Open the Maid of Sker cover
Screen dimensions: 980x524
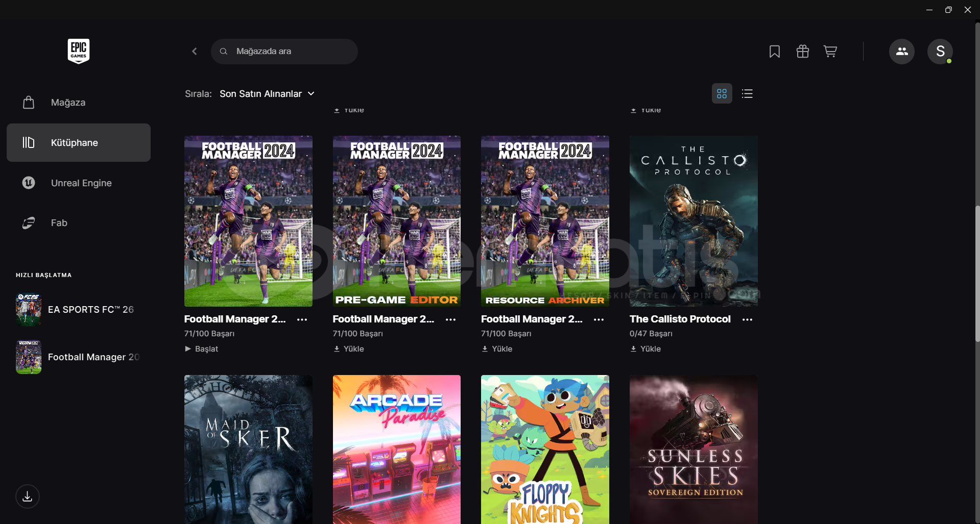pos(248,450)
